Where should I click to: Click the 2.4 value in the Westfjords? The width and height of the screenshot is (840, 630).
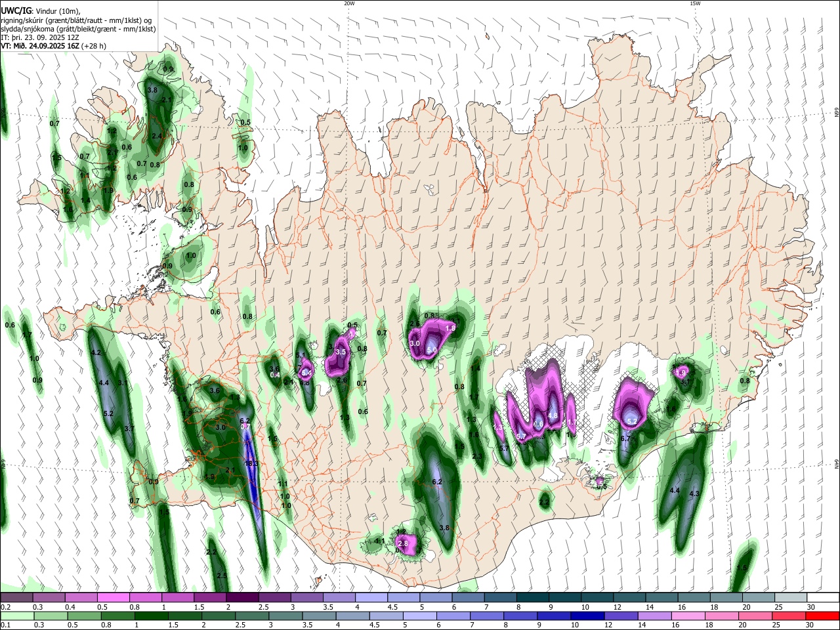coord(157,136)
